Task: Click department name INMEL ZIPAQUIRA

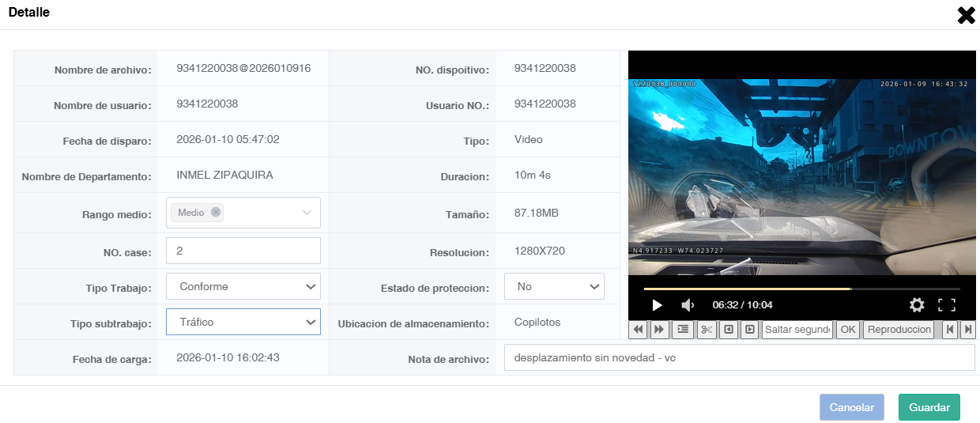Action: pyautogui.click(x=225, y=175)
